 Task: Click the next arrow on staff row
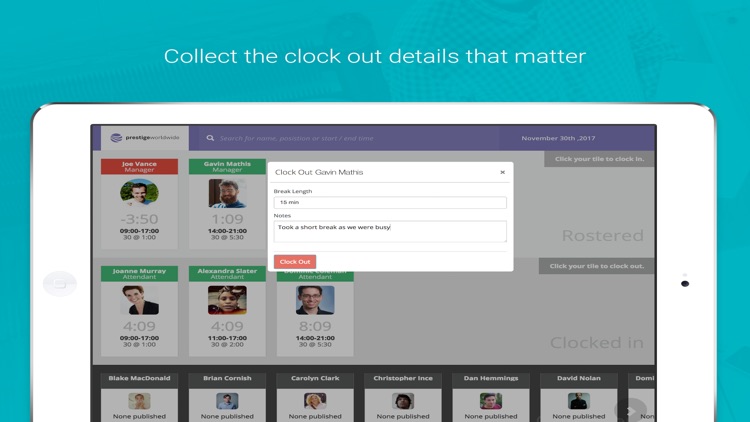(631, 411)
